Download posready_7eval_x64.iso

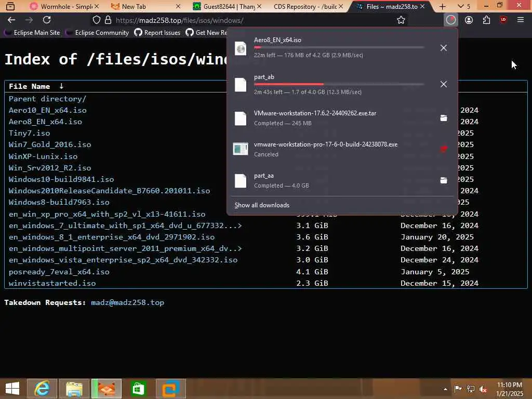click(x=59, y=272)
